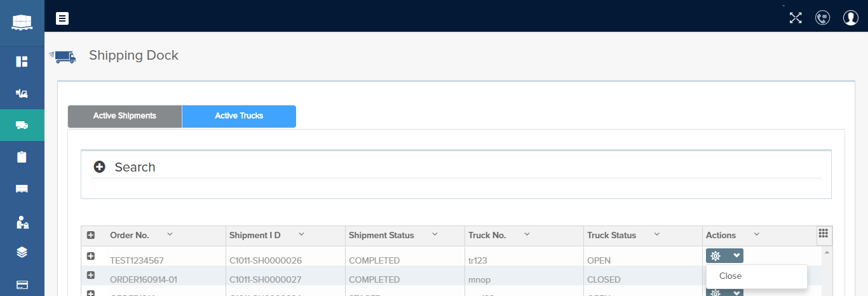
Task: Click the grid scrollbar up arrow
Action: 827,252
